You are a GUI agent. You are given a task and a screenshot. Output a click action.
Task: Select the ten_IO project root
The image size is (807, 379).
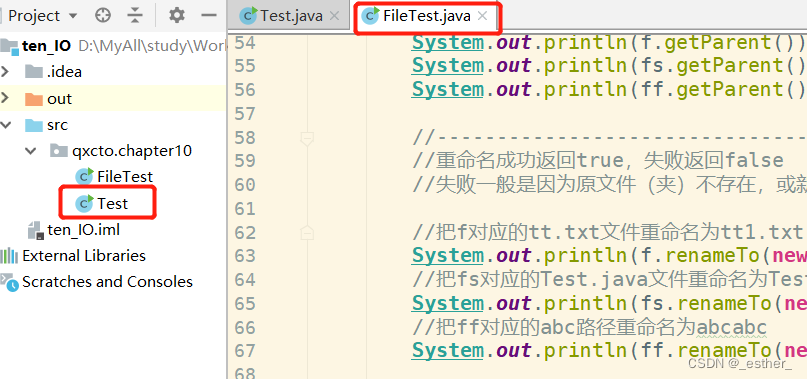point(46,46)
